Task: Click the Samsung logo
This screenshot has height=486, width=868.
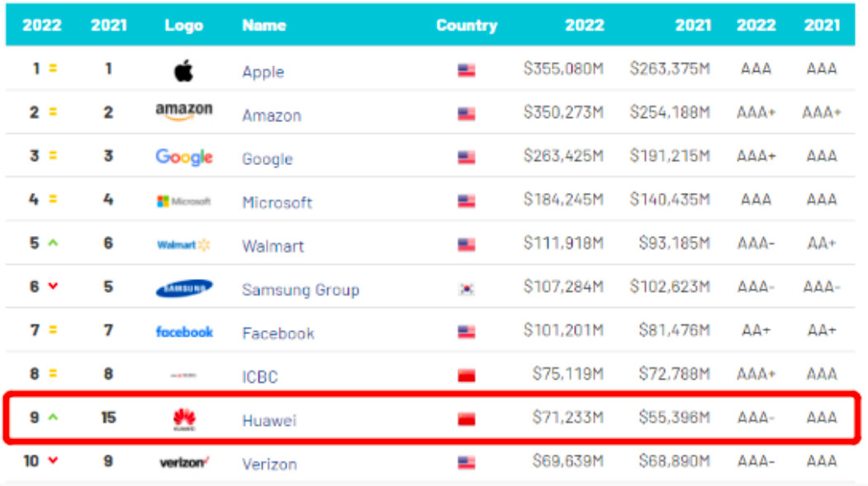Action: 183,288
